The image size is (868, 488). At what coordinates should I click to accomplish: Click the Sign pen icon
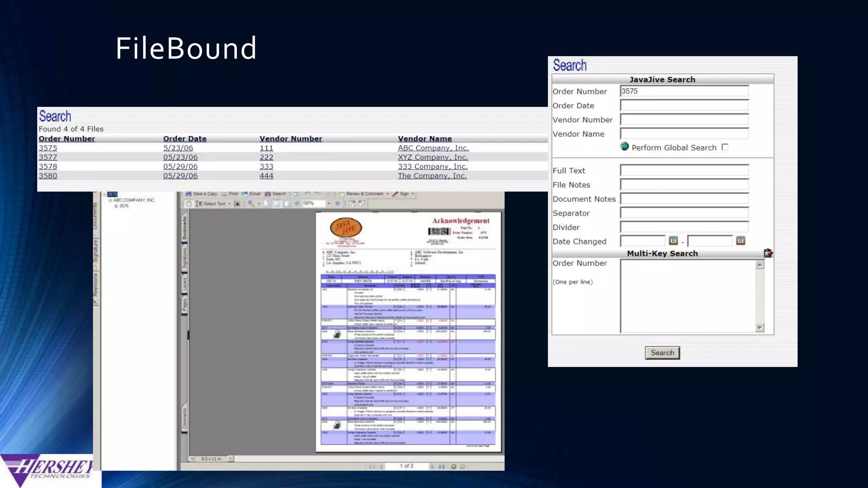(395, 194)
